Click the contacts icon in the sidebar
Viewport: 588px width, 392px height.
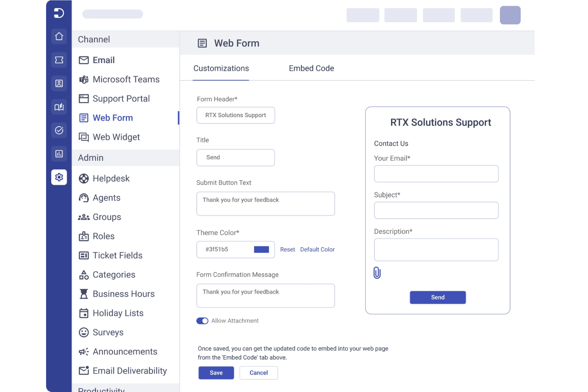point(59,83)
